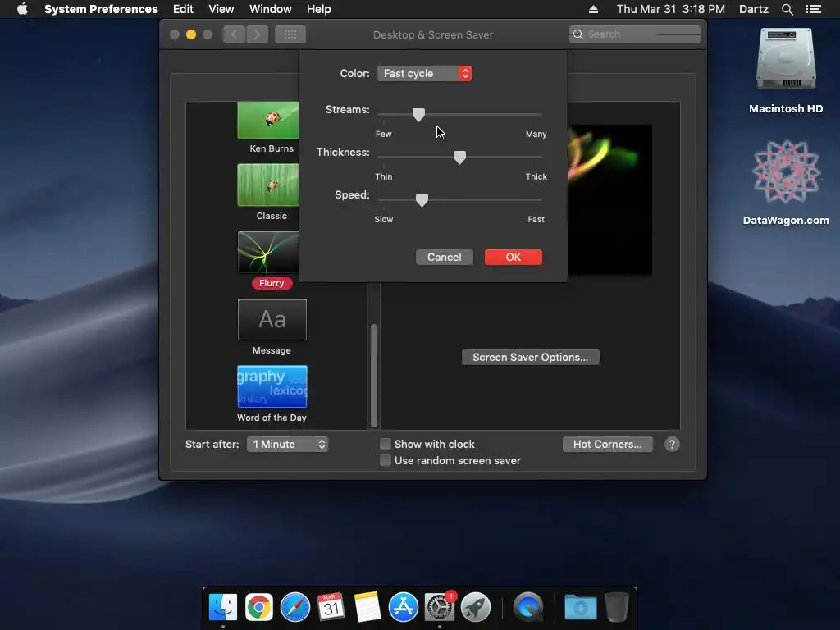Open Notes in the dock
Image resolution: width=840 pixels, height=630 pixels.
pyautogui.click(x=367, y=607)
